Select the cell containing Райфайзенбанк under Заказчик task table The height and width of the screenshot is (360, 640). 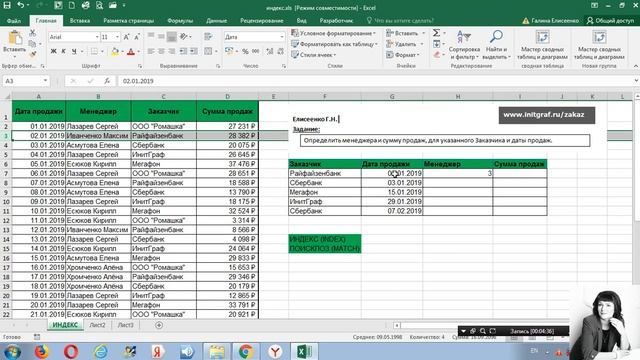324,173
